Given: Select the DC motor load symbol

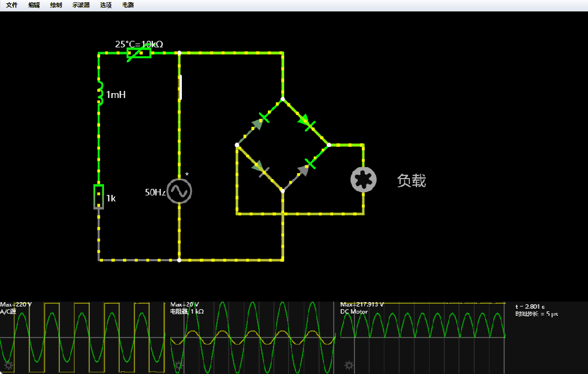Looking at the screenshot, I should (x=363, y=180).
